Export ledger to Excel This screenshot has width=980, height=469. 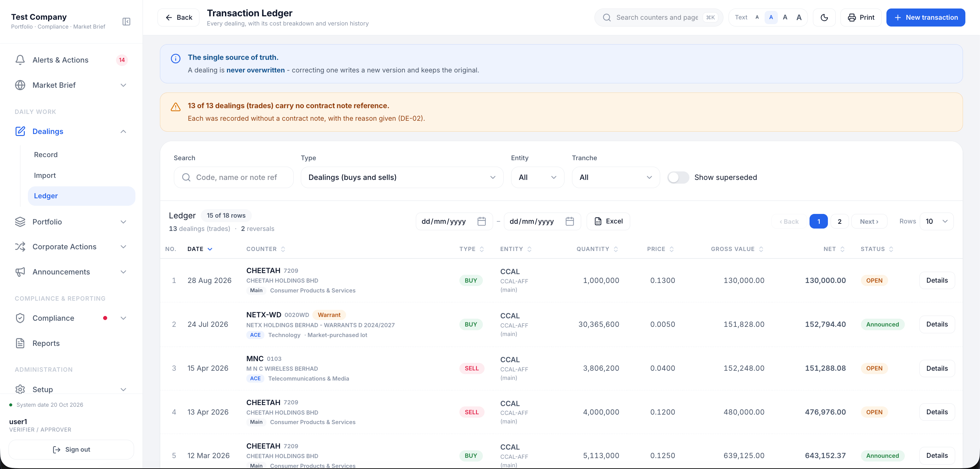pos(608,221)
